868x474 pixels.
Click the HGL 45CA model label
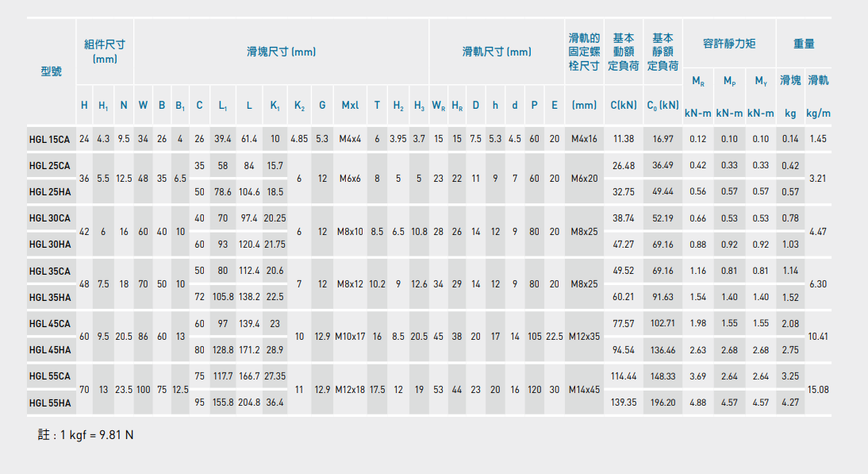tap(50, 324)
